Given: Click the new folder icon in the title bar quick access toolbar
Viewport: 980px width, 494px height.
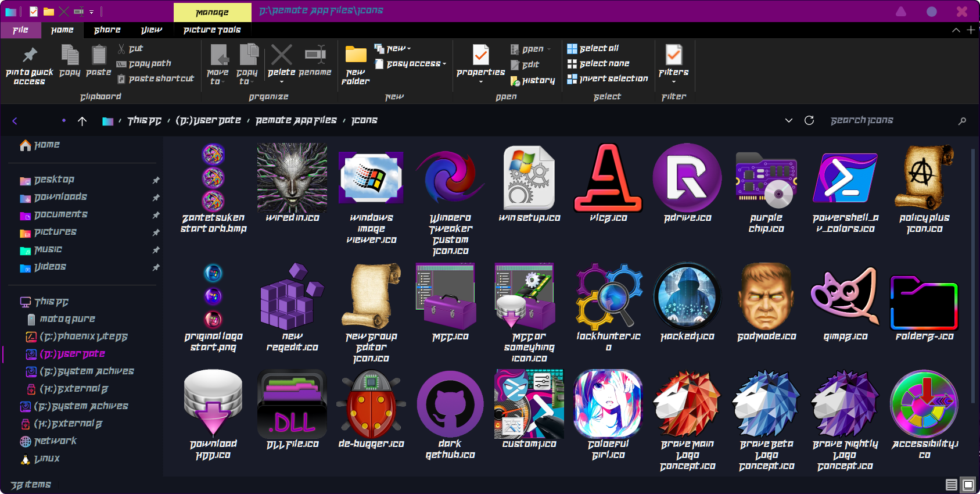Looking at the screenshot, I should pyautogui.click(x=49, y=11).
